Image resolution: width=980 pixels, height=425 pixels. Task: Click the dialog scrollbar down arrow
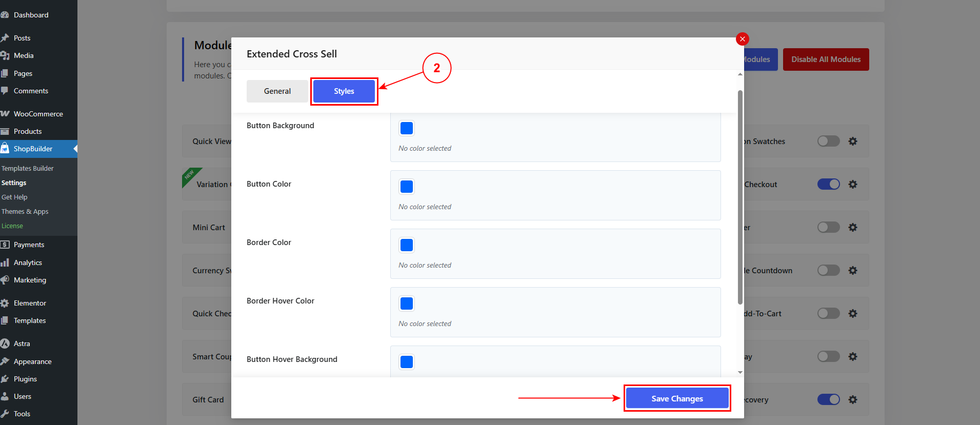point(740,373)
